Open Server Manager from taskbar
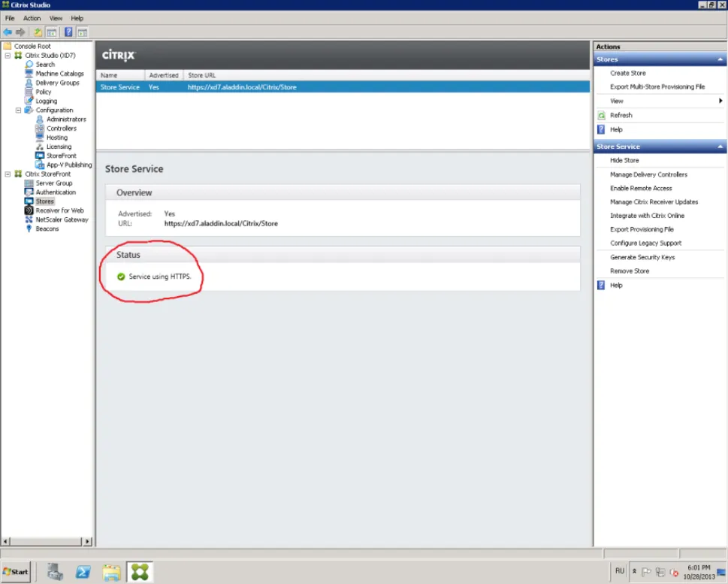728x584 pixels. coord(56,572)
